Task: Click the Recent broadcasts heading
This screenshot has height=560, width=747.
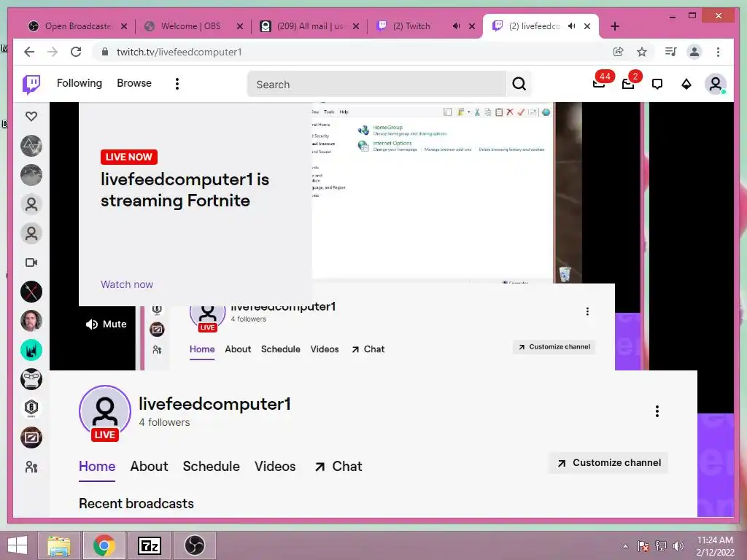Action: point(136,503)
